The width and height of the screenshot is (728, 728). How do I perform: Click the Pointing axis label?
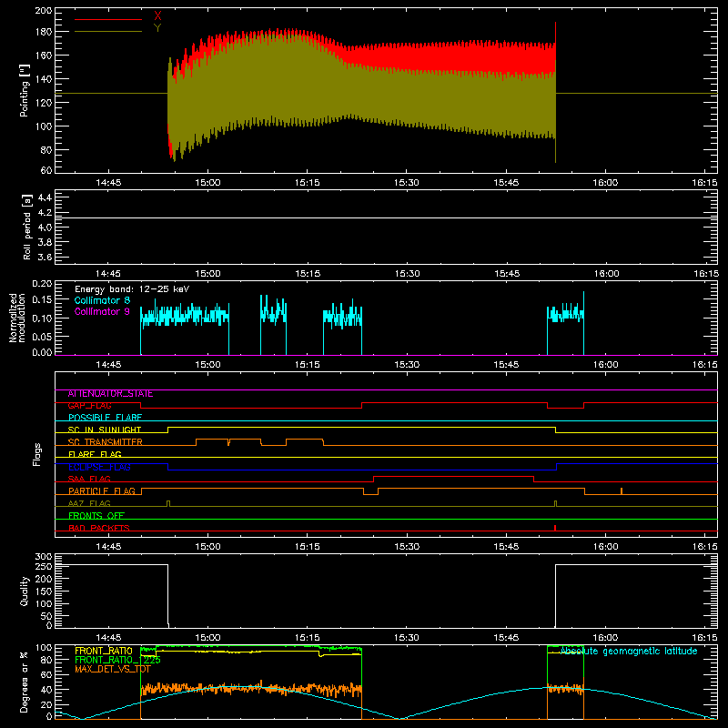25,91
